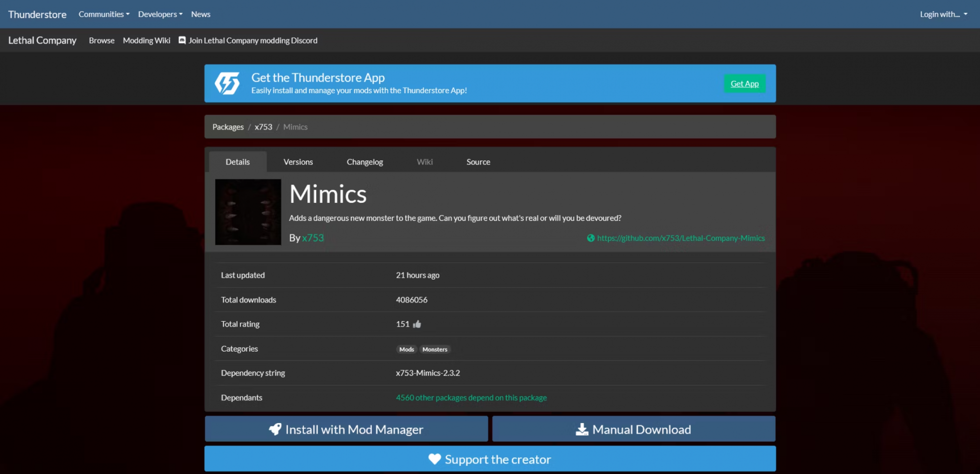Click the globe icon beside GitHub link
This screenshot has width=980, height=474.
tap(591, 238)
